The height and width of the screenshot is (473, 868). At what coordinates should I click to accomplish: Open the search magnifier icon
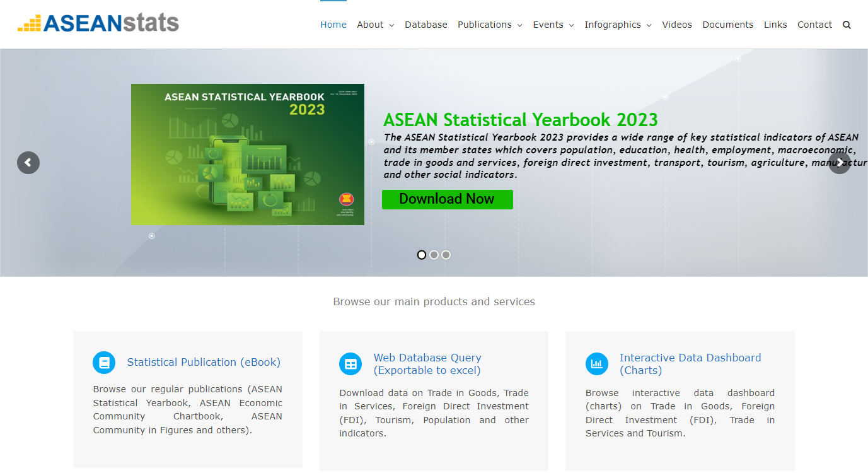[847, 25]
